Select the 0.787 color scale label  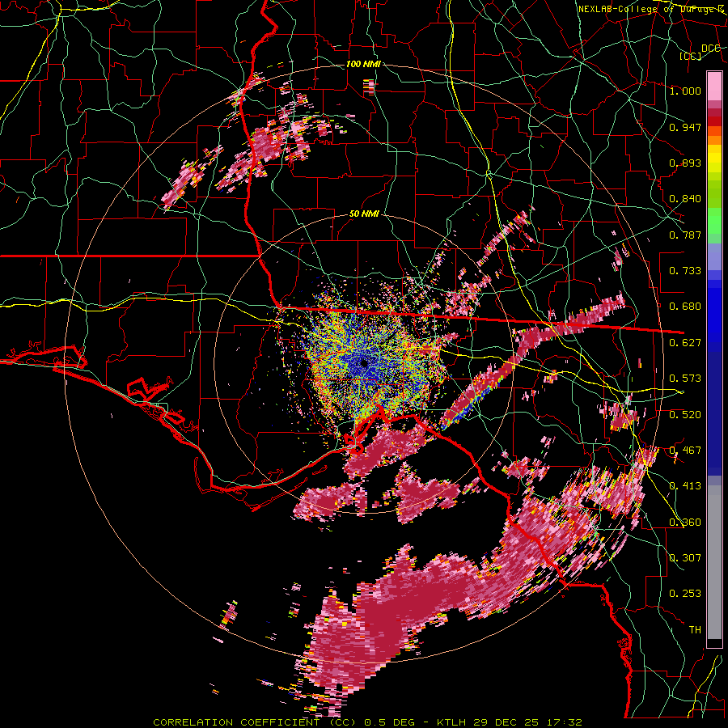(x=685, y=235)
